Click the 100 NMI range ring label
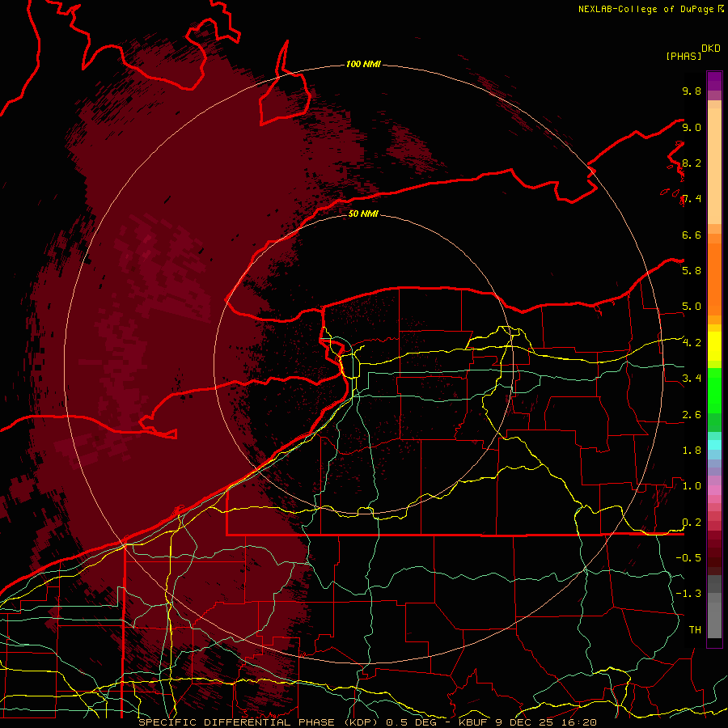The height and width of the screenshot is (728, 728). (x=363, y=64)
